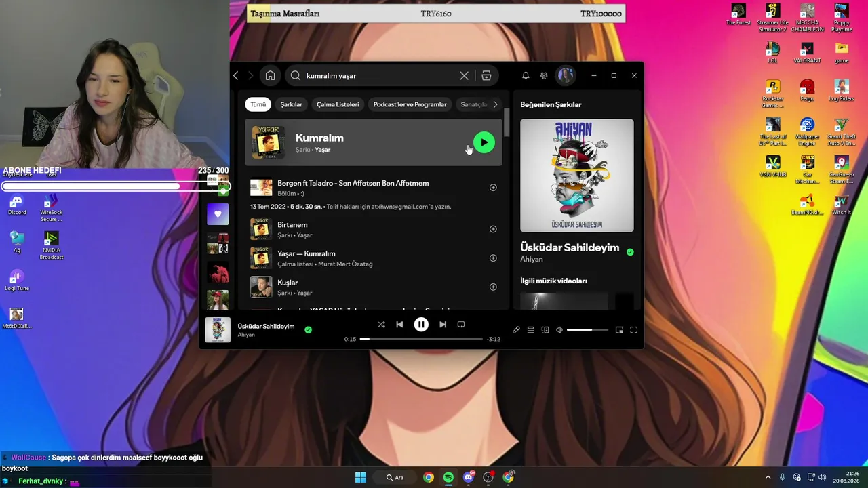The image size is (868, 488).
Task: Select the Discord desktop shortcut
Action: (17, 205)
